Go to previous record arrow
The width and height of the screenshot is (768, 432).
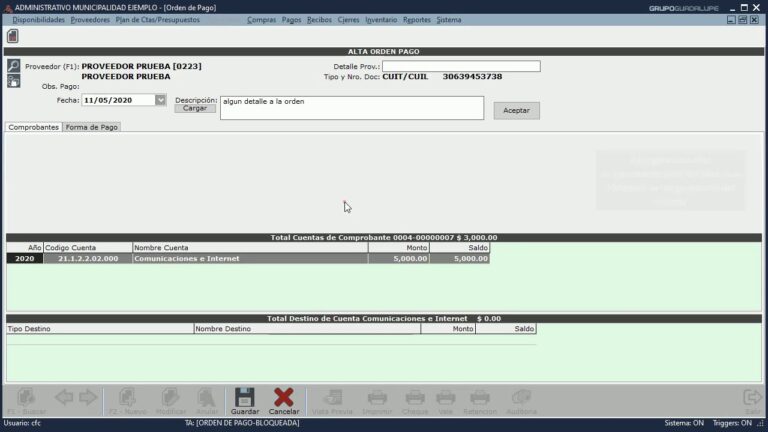tap(64, 397)
